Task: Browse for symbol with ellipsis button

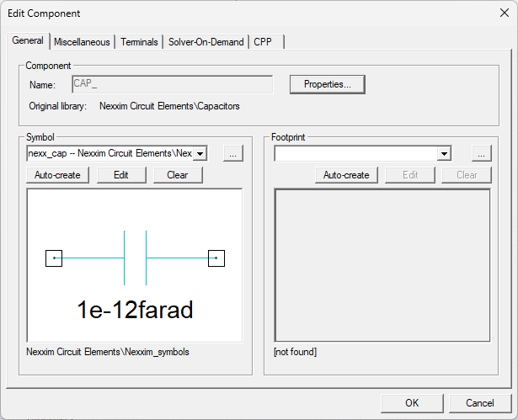Action: (233, 153)
